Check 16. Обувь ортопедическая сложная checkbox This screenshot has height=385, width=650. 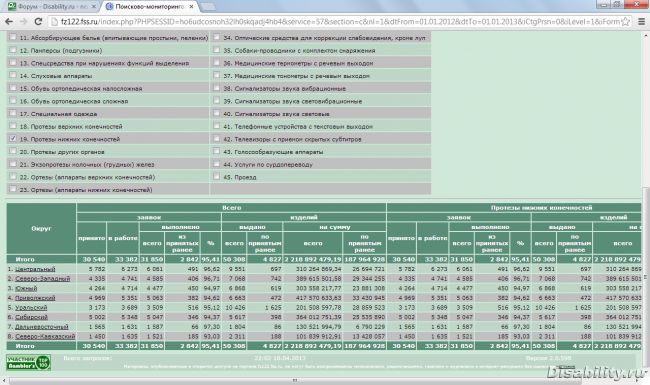pos(13,100)
